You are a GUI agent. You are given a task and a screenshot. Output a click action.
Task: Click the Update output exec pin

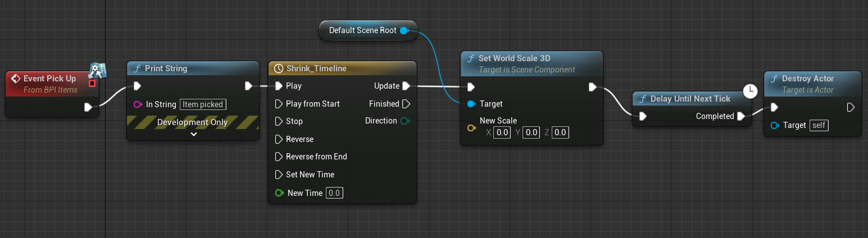pos(406,86)
